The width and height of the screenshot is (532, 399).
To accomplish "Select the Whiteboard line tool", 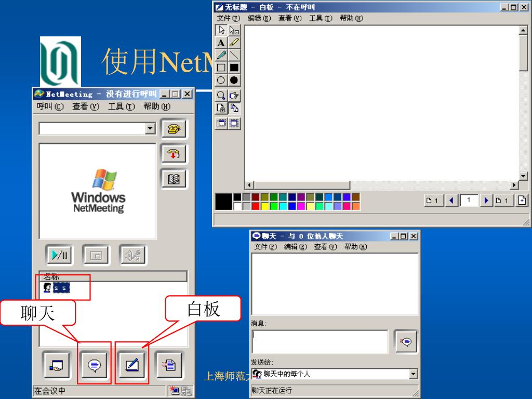I will [234, 55].
